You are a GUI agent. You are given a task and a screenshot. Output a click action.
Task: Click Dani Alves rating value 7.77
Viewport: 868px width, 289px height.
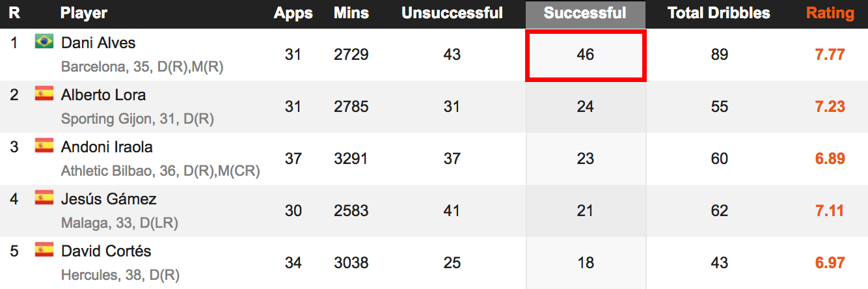click(x=830, y=55)
